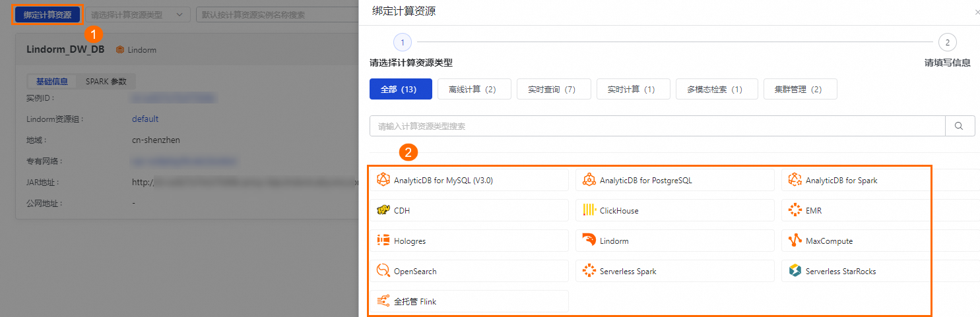Image resolution: width=980 pixels, height=317 pixels.
Task: Choose the Hologres icon
Action: (383, 241)
